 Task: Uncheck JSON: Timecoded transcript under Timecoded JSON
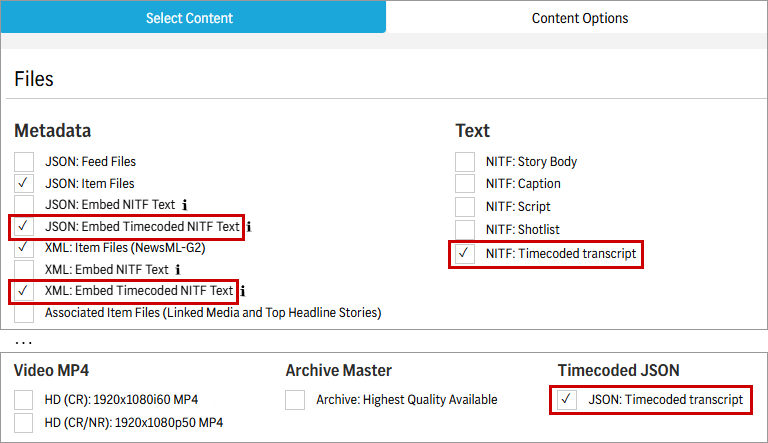click(x=567, y=400)
